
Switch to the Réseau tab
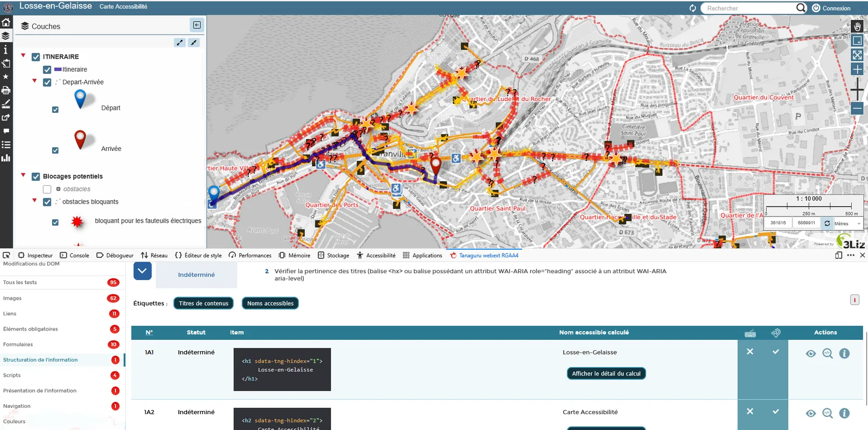[x=155, y=255]
